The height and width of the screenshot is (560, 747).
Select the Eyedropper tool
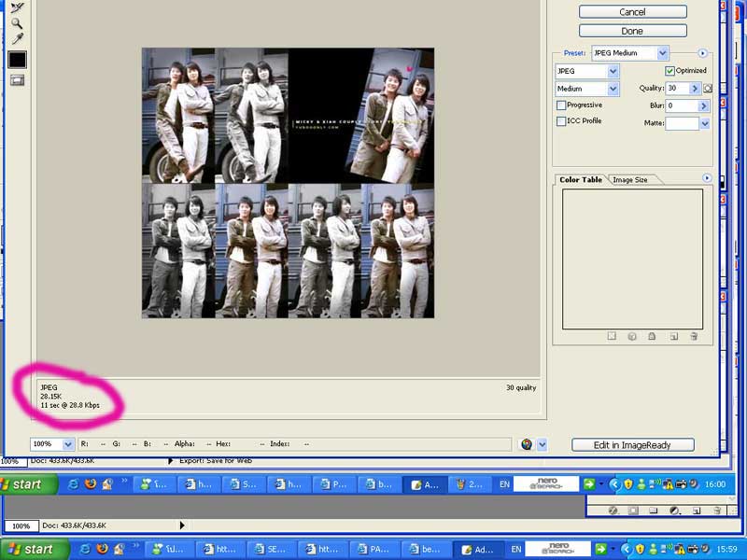tap(17, 38)
